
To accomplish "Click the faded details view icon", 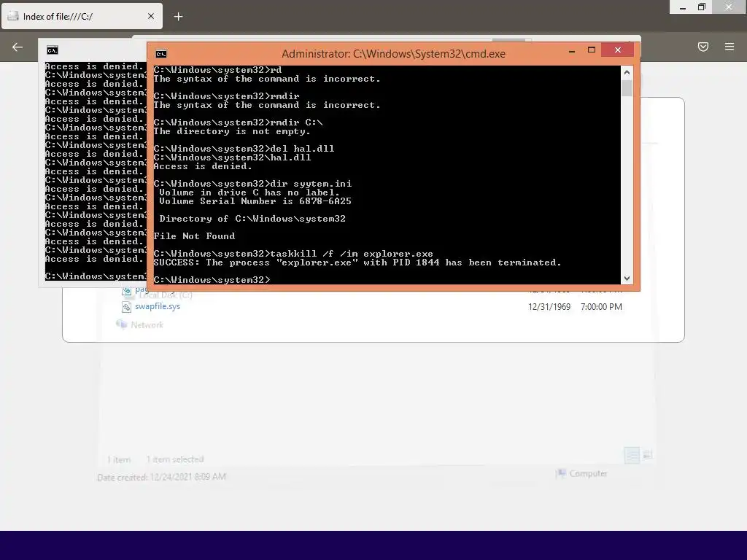I will pos(632,455).
